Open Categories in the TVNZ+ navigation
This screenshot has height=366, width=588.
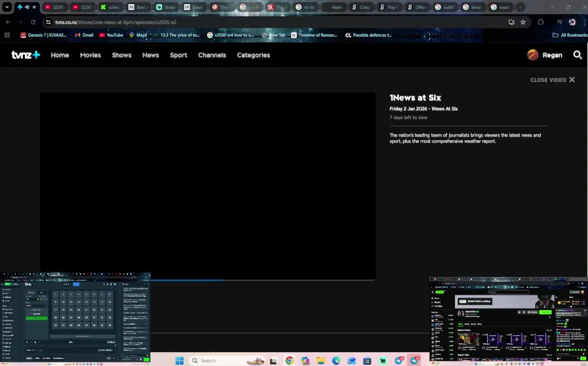tap(254, 55)
